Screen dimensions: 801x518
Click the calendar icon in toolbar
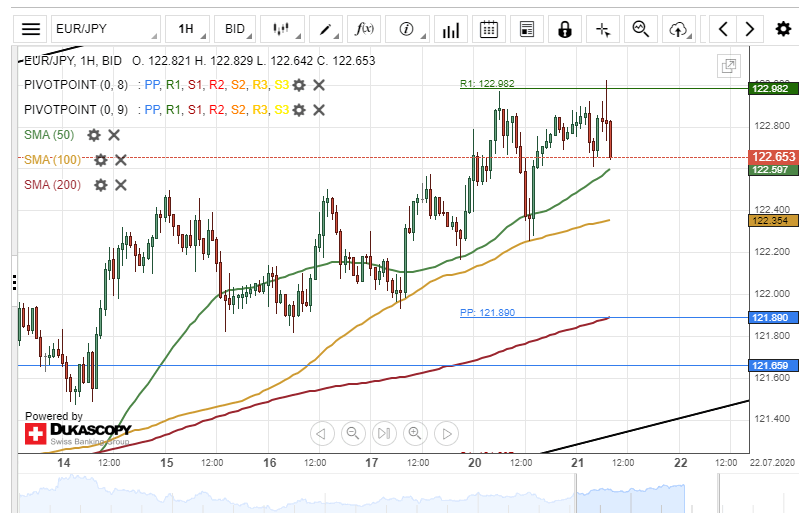[489, 29]
